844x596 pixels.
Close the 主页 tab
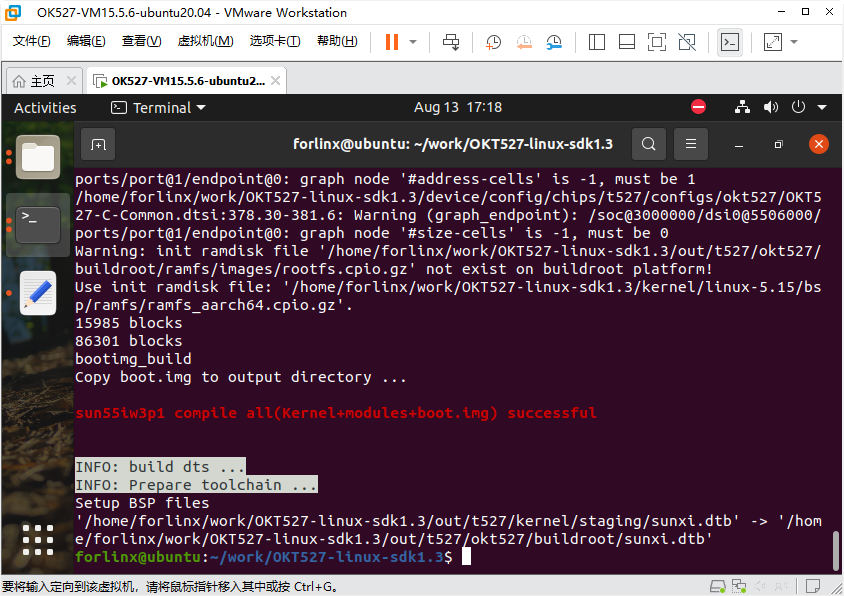71,81
